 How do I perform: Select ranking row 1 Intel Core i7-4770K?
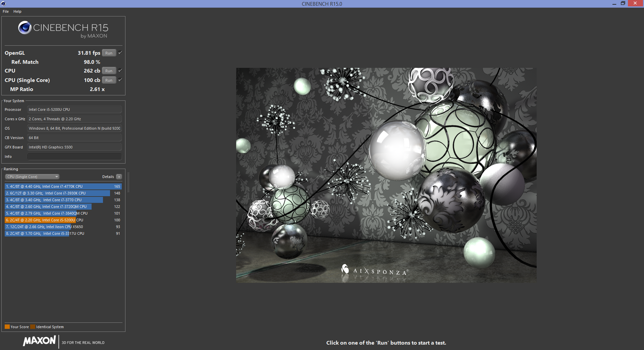click(63, 186)
